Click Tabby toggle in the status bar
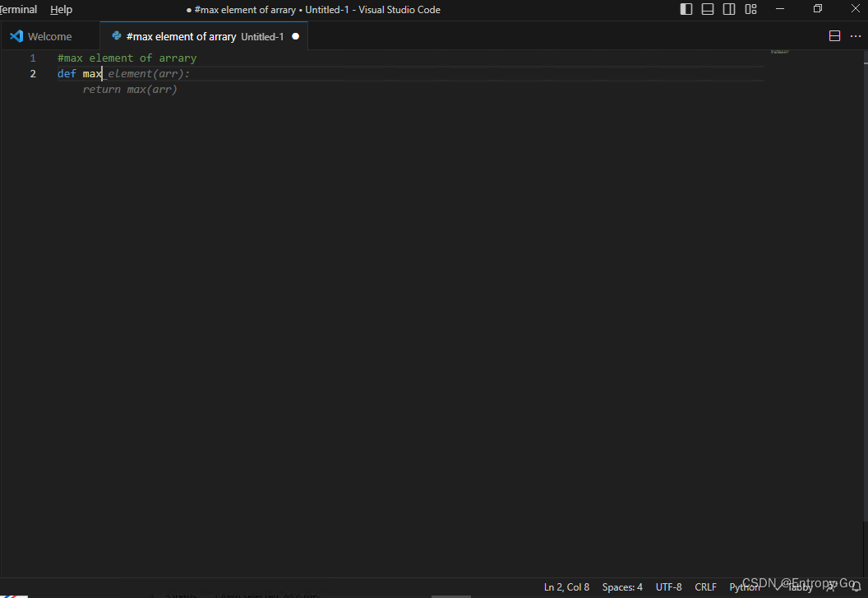This screenshot has width=868, height=598. [x=800, y=586]
